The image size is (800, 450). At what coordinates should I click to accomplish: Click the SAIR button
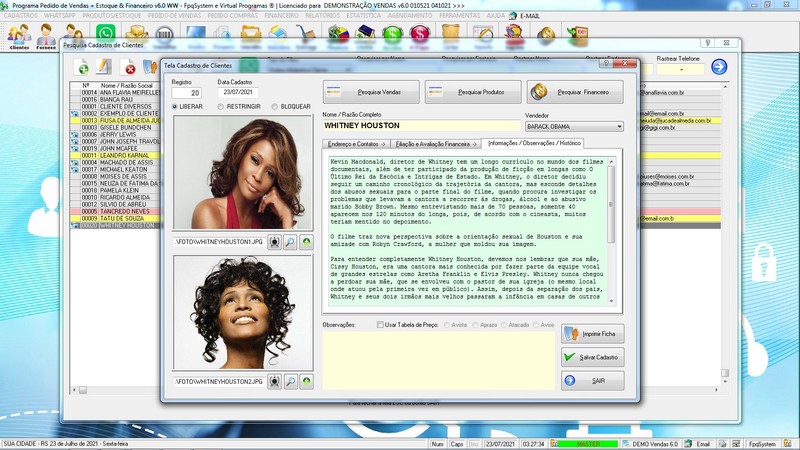tap(592, 381)
